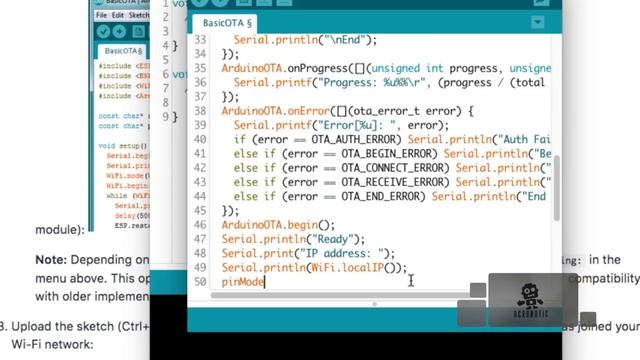The width and height of the screenshot is (640, 360).
Task: Click the 'Upload the sketch (Ctrl+' webpage text
Action: click(x=81, y=327)
